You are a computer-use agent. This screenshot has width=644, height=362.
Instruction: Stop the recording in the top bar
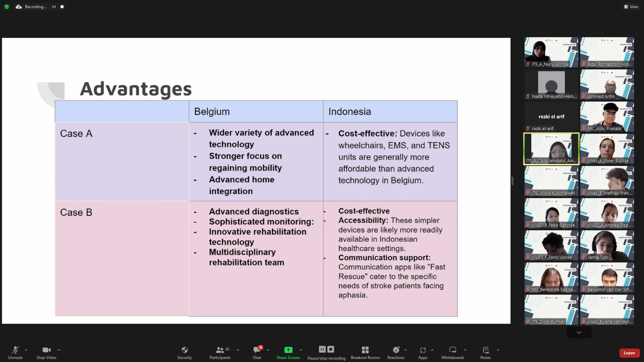click(x=62, y=7)
